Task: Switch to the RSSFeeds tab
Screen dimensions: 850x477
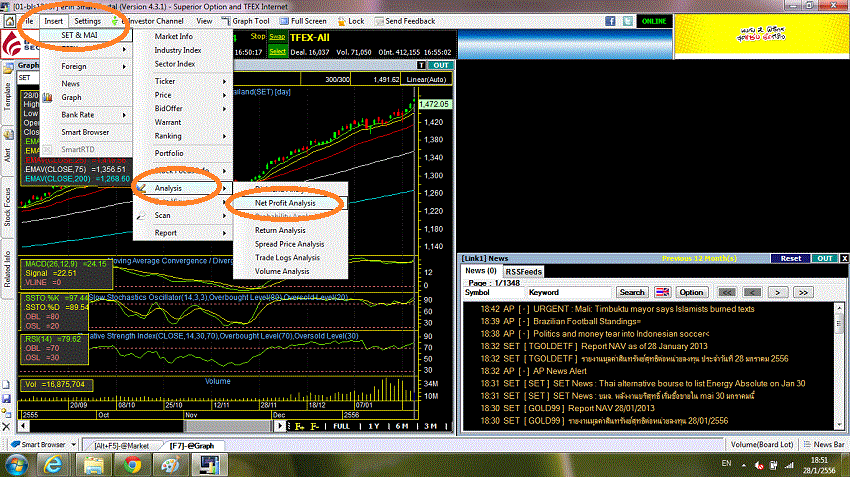Action: click(x=523, y=272)
